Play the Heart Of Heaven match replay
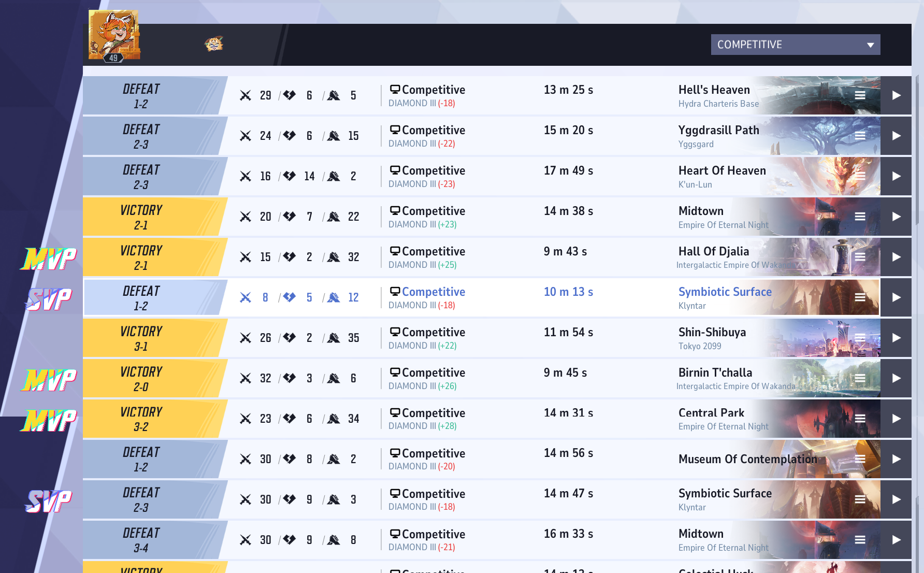Image resolution: width=924 pixels, height=573 pixels. click(896, 176)
